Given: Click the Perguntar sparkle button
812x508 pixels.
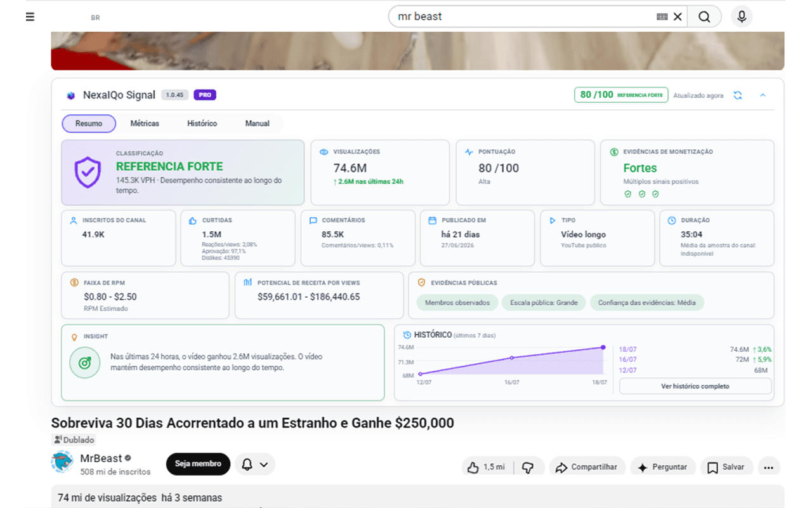Looking at the screenshot, I should 662,467.
